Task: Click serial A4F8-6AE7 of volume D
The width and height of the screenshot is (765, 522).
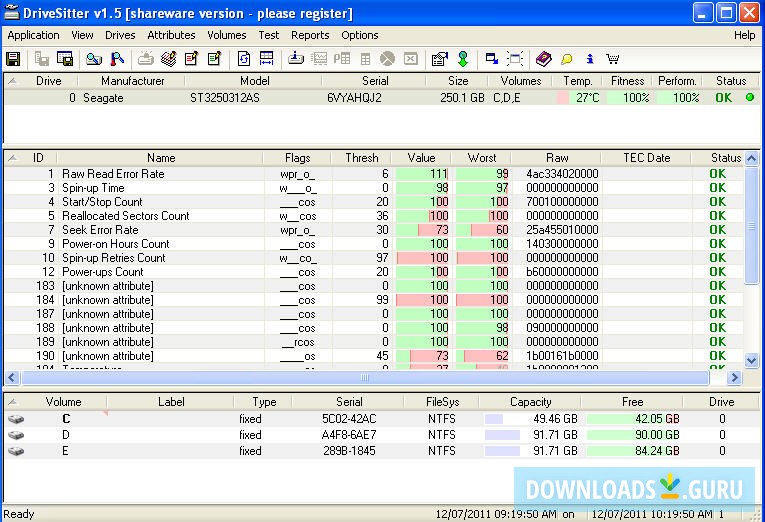Action: click(x=349, y=435)
